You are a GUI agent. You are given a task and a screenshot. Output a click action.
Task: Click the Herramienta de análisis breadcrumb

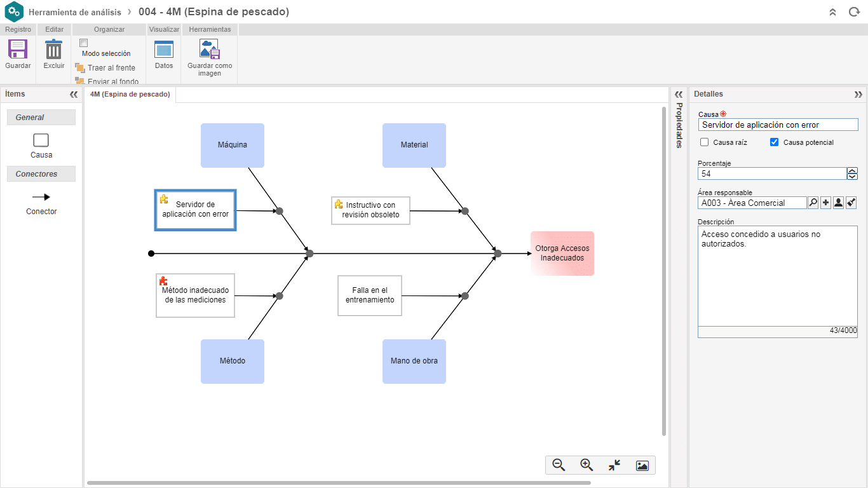(75, 12)
